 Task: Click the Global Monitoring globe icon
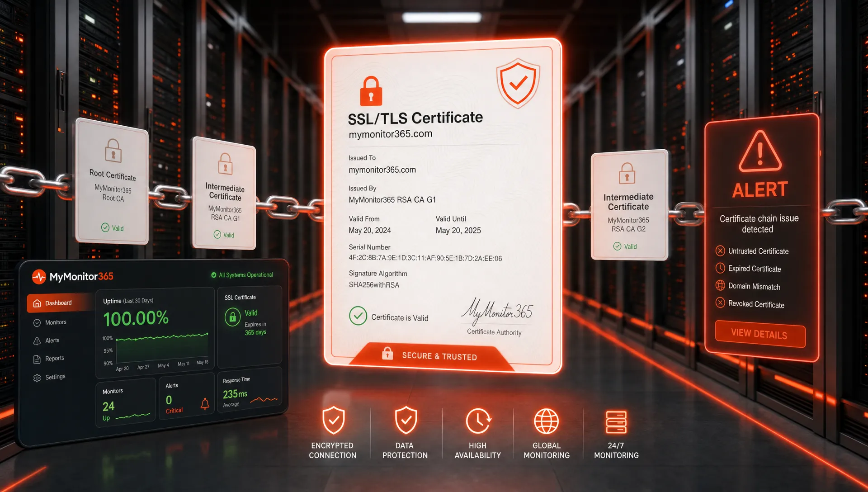[547, 421]
